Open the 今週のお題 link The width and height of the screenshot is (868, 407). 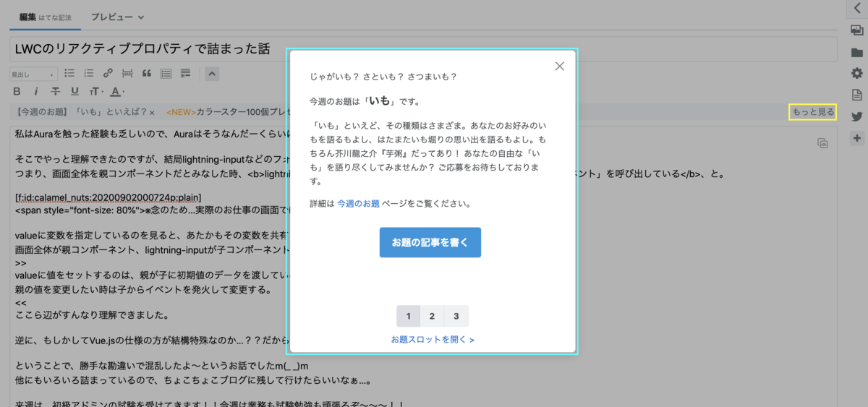[358, 204]
